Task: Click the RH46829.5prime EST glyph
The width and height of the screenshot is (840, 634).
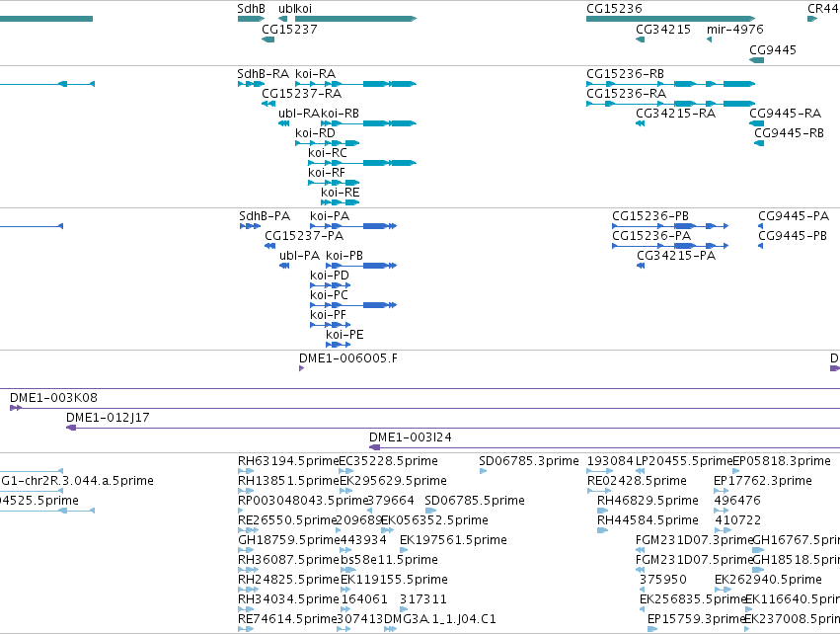Action: coord(603,511)
